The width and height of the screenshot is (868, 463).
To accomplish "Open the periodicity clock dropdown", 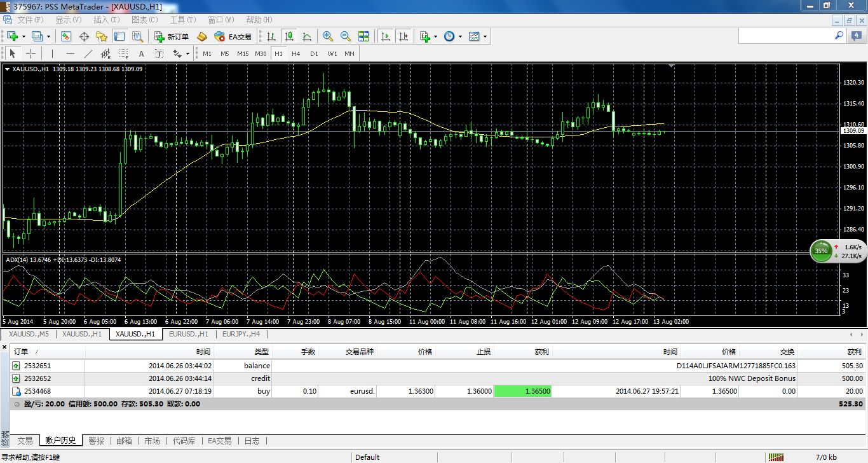I will point(460,37).
